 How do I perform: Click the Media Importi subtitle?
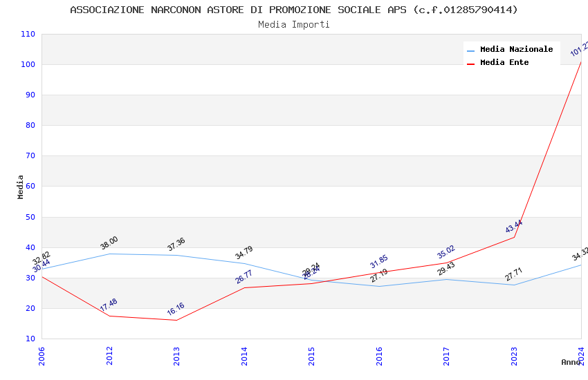coord(293,24)
